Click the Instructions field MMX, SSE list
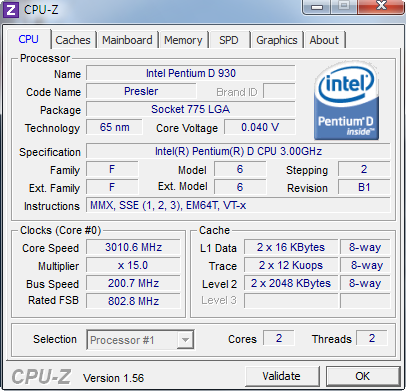The height and width of the screenshot is (392, 407). (x=238, y=205)
